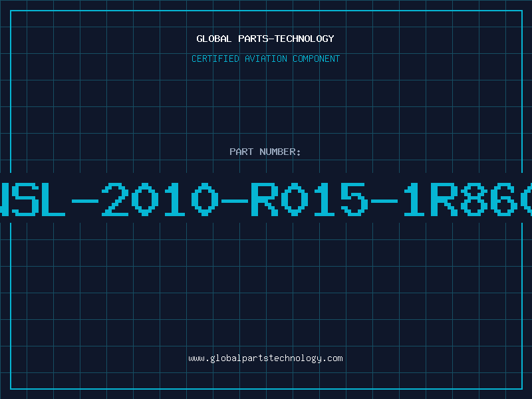This screenshot has width=532, height=399.
Task: Click the top-left corner of the cyan border
Action: 11,11
